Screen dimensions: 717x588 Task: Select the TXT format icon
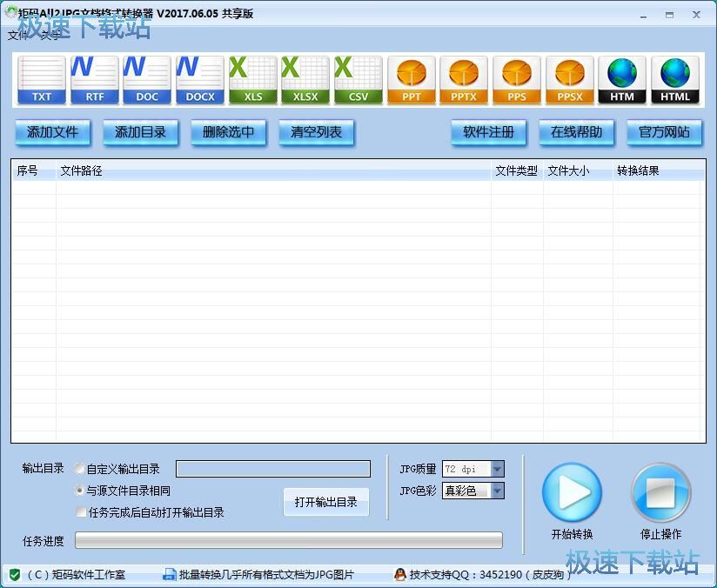click(x=40, y=80)
